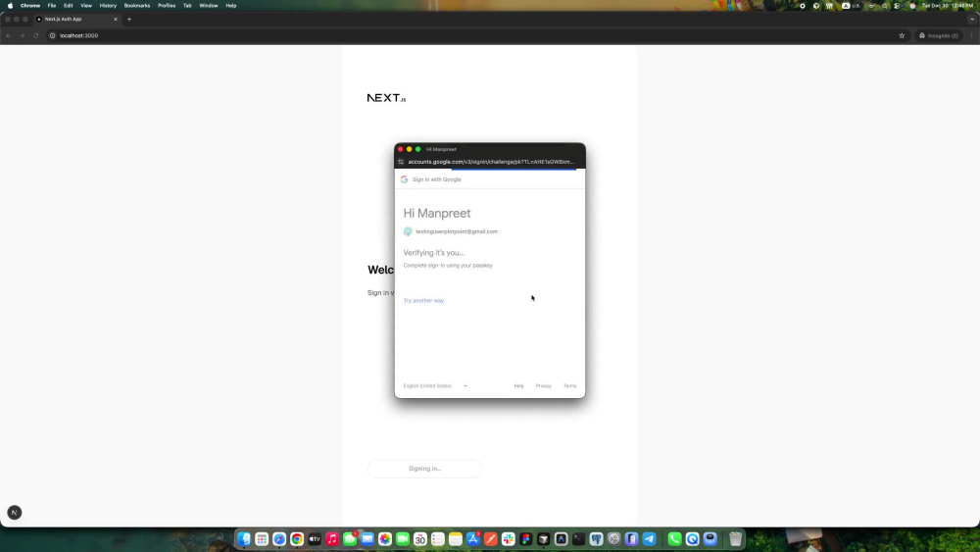The height and width of the screenshot is (552, 980).
Task: Open Photos from the dock
Action: 385,539
